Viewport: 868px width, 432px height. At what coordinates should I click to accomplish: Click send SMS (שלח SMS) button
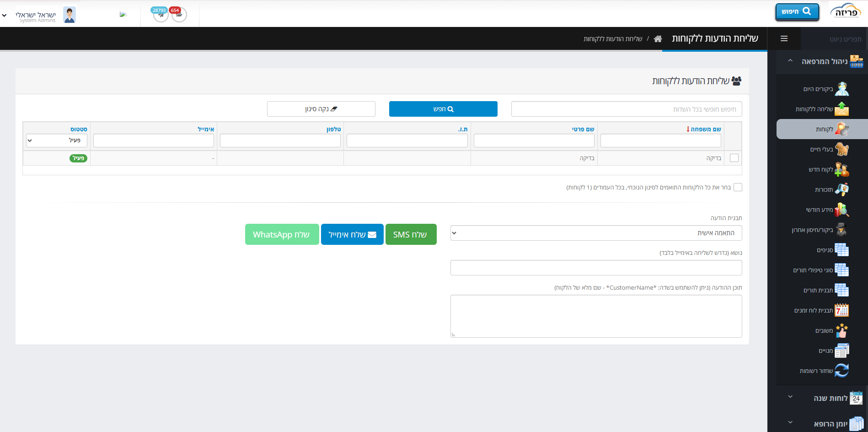(411, 234)
